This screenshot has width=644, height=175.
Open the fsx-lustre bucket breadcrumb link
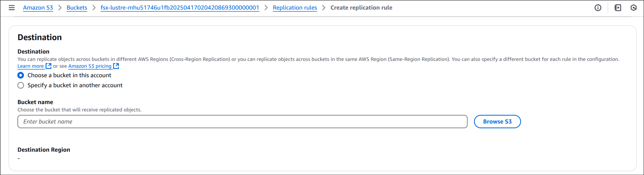(x=180, y=8)
